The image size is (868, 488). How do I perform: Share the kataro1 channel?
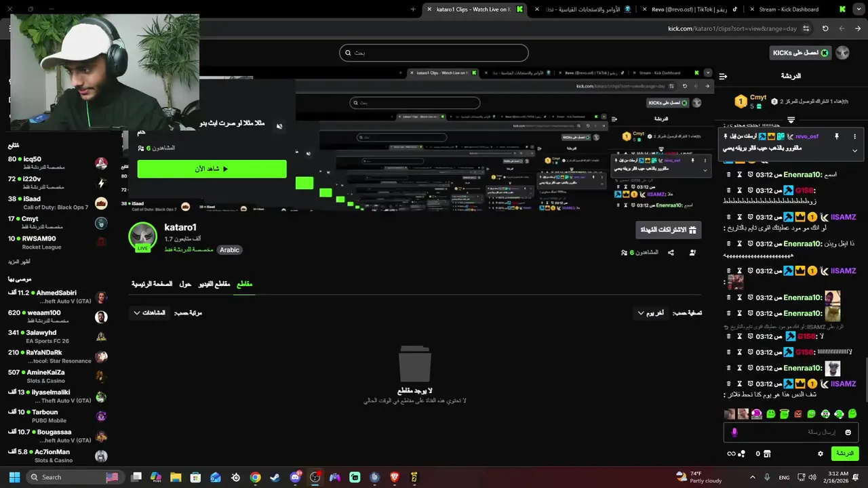click(671, 253)
